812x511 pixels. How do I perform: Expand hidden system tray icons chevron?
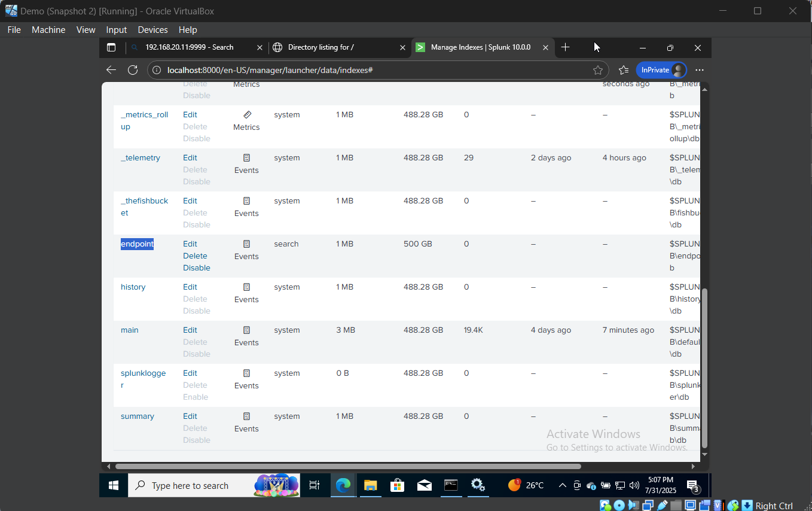563,485
